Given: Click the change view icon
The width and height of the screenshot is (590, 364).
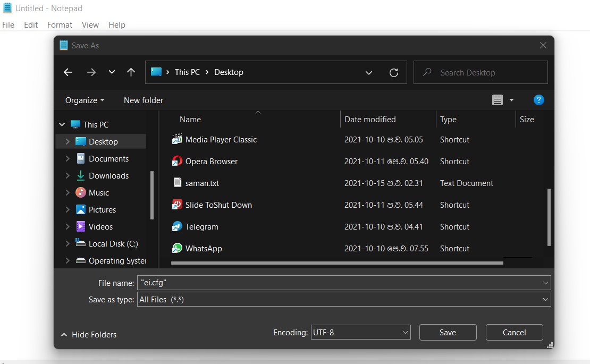Looking at the screenshot, I should 498,100.
